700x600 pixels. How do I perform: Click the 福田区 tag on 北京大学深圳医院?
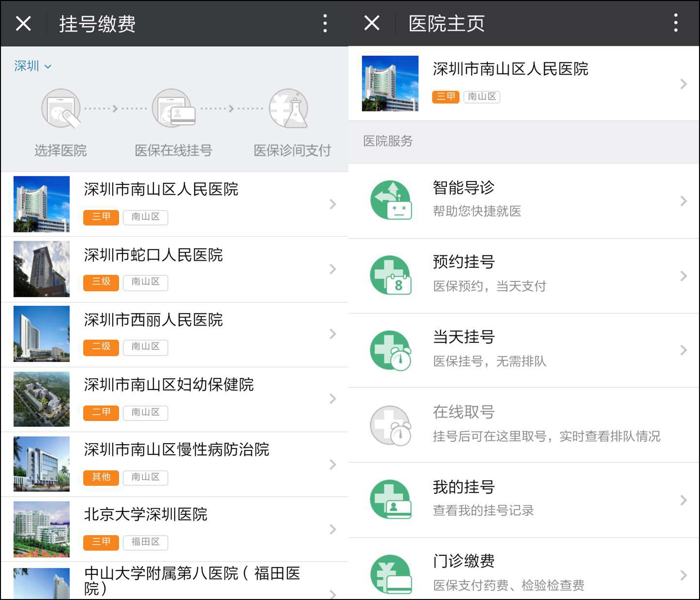point(145,542)
